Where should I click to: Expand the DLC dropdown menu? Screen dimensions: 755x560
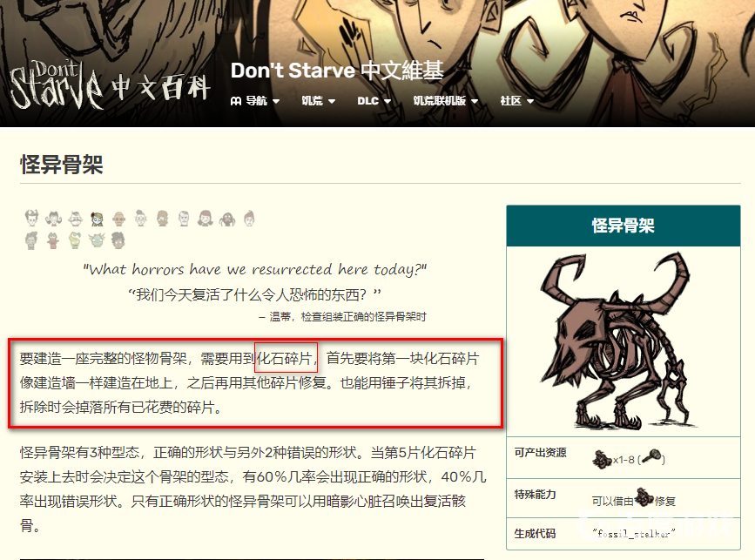374,101
